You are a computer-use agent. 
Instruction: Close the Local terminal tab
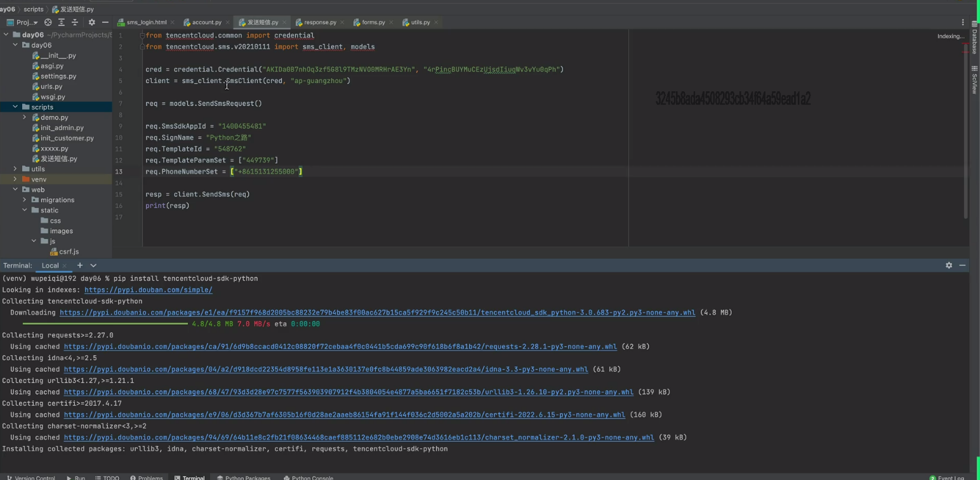pos(65,266)
